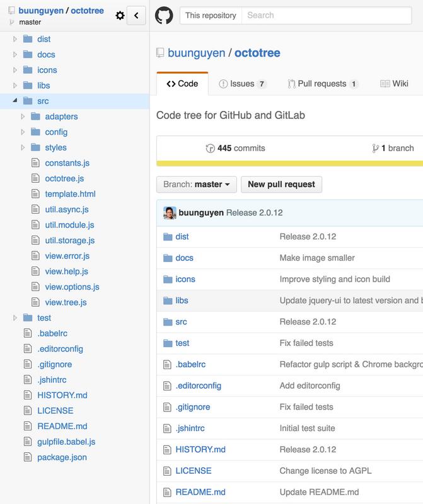
Task: Open octotree link in page title
Action: point(257,53)
